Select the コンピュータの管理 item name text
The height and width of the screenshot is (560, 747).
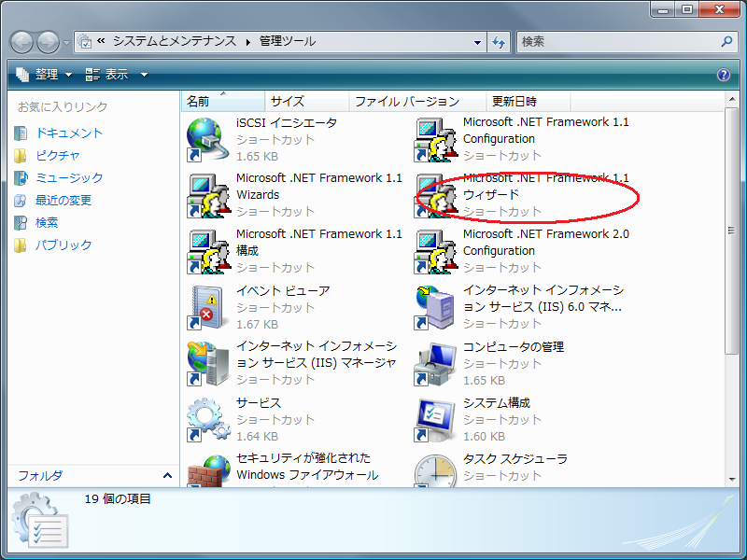click(514, 347)
